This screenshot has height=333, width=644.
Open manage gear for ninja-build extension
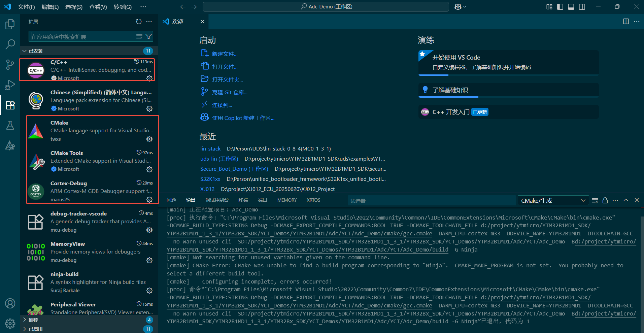pyautogui.click(x=149, y=291)
